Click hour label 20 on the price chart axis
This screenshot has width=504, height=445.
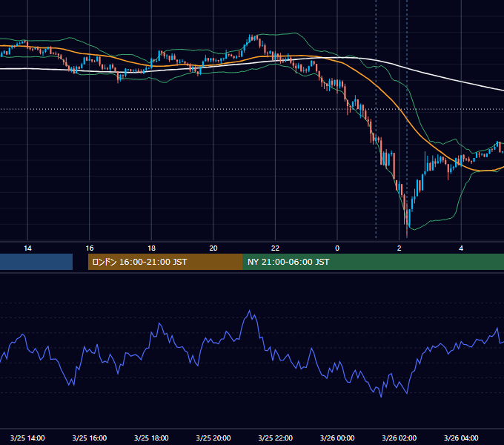(213, 248)
